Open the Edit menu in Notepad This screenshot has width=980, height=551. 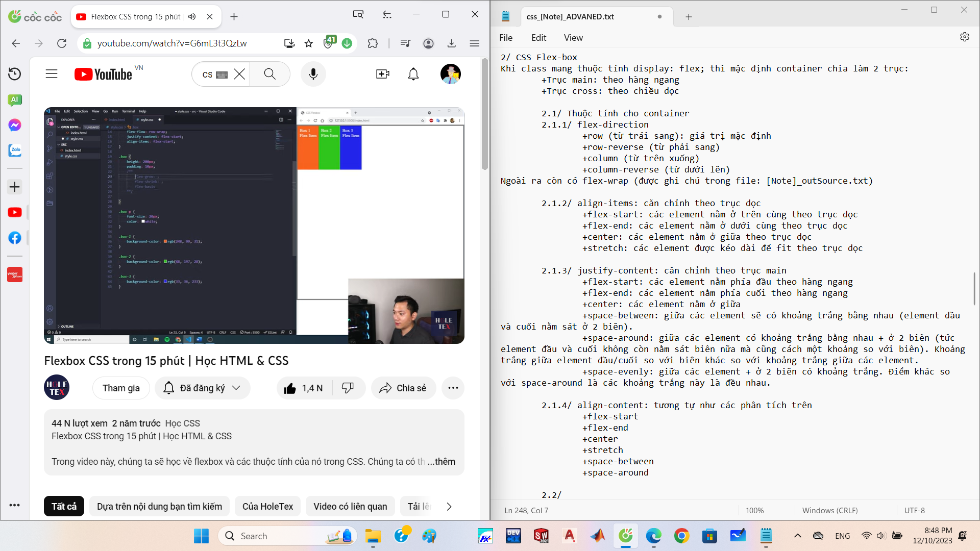point(538,38)
